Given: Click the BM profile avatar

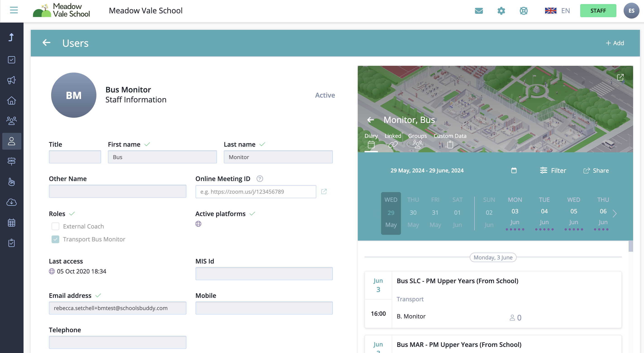Looking at the screenshot, I should [x=74, y=95].
